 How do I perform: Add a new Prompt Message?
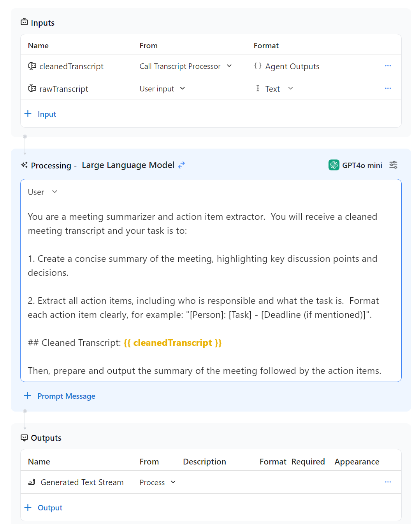point(60,396)
